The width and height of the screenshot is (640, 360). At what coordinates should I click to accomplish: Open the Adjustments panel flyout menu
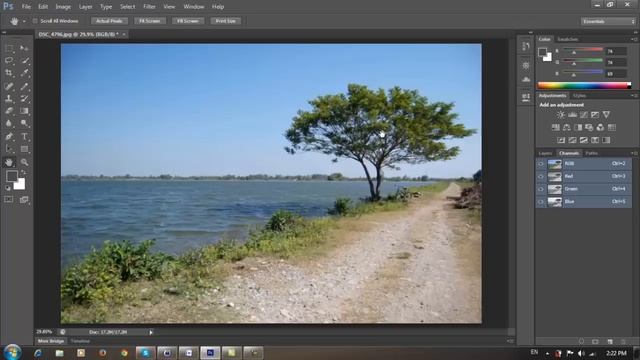pos(634,96)
